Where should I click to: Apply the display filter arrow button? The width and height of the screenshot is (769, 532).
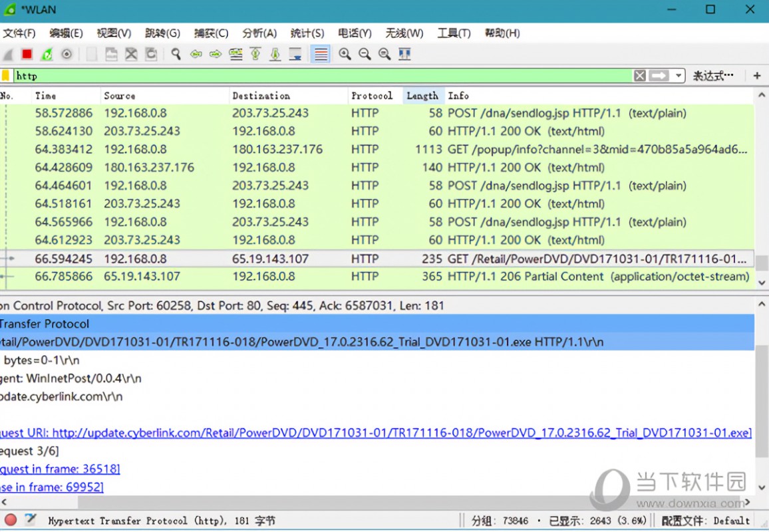659,76
